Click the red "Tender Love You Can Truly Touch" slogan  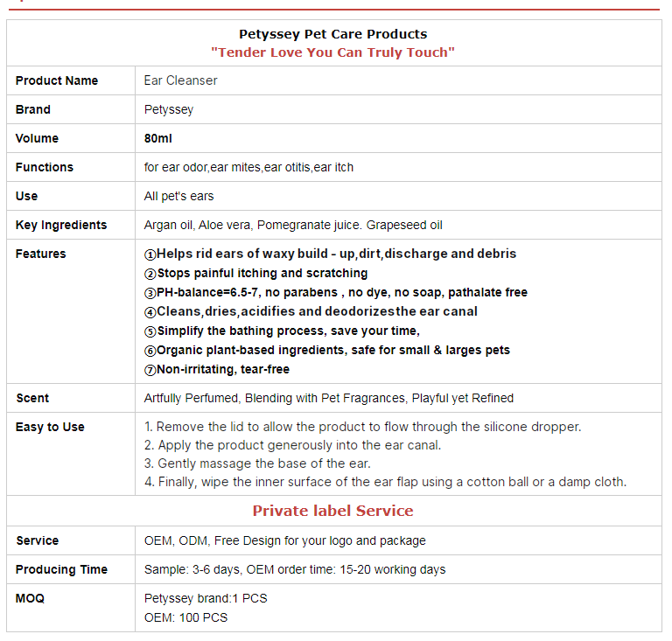(332, 52)
